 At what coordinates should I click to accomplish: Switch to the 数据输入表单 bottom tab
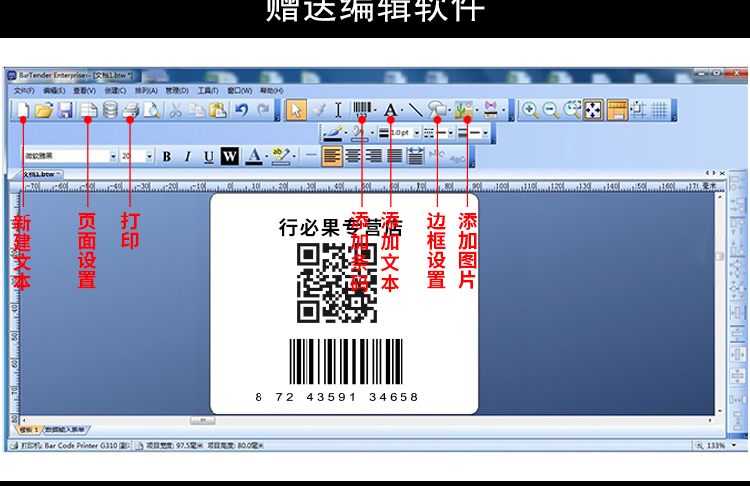65,430
